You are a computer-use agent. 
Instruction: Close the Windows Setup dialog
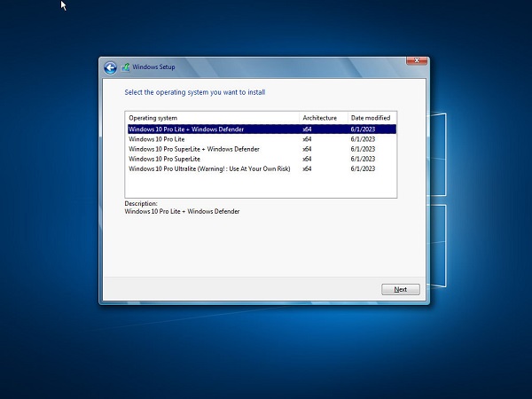point(417,60)
